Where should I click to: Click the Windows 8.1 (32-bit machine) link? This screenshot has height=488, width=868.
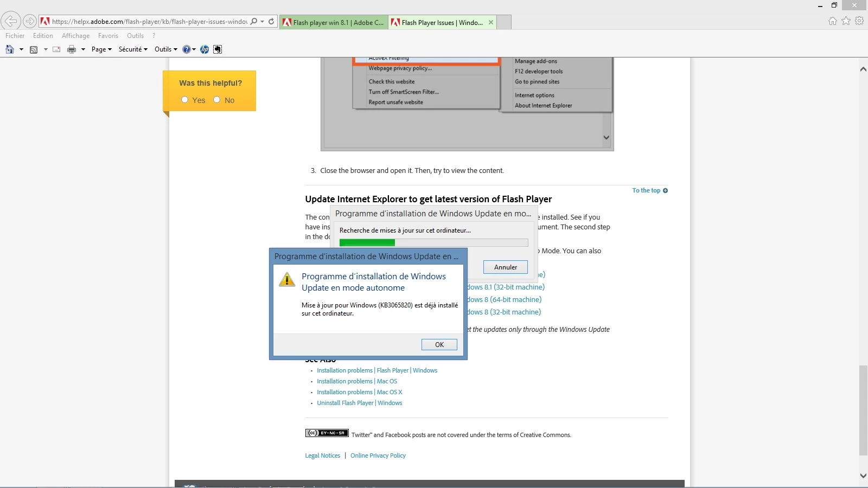point(506,287)
